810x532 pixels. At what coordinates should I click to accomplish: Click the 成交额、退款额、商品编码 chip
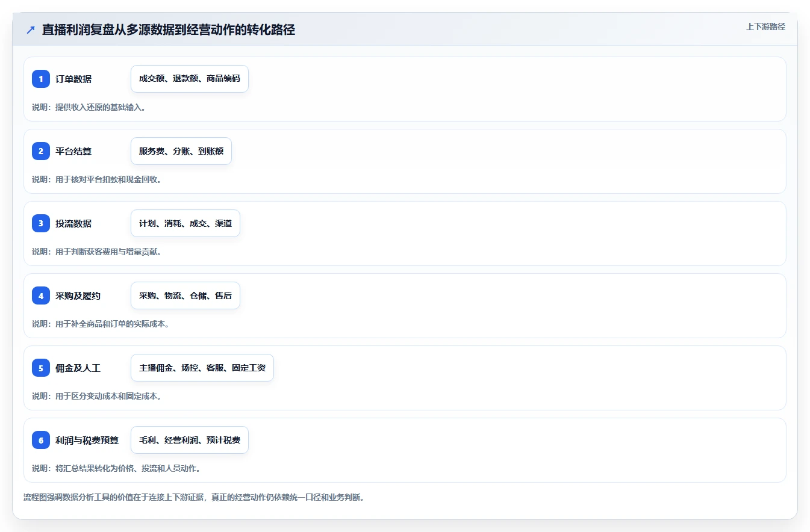(190, 79)
